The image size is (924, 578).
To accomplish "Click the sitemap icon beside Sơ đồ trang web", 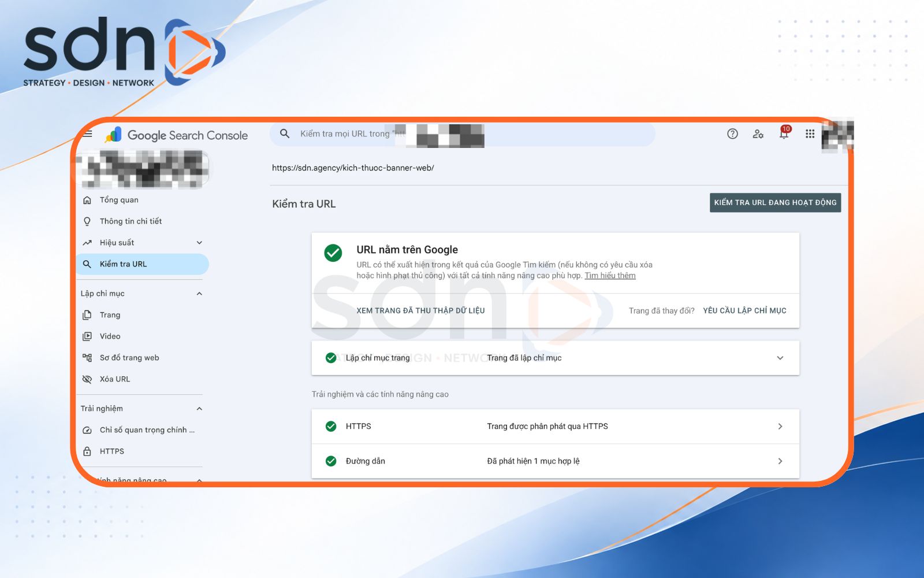I will click(87, 358).
